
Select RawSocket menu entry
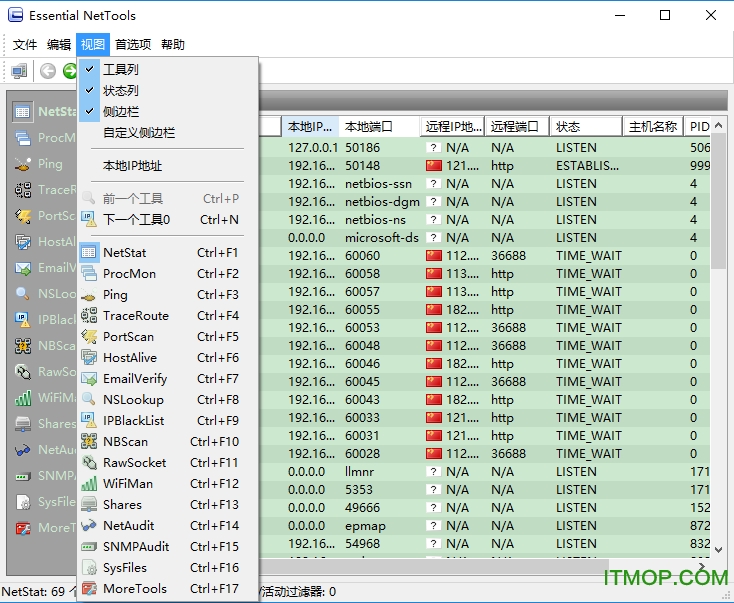pos(168,463)
